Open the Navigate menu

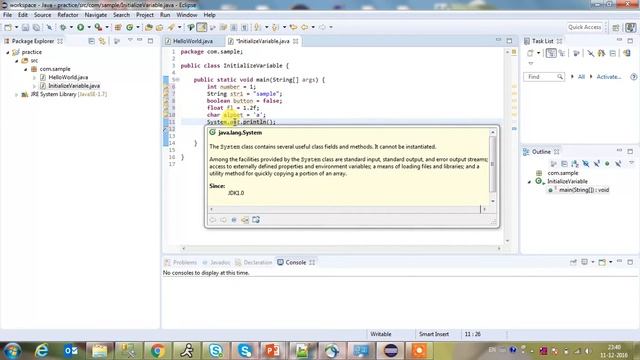(x=96, y=15)
